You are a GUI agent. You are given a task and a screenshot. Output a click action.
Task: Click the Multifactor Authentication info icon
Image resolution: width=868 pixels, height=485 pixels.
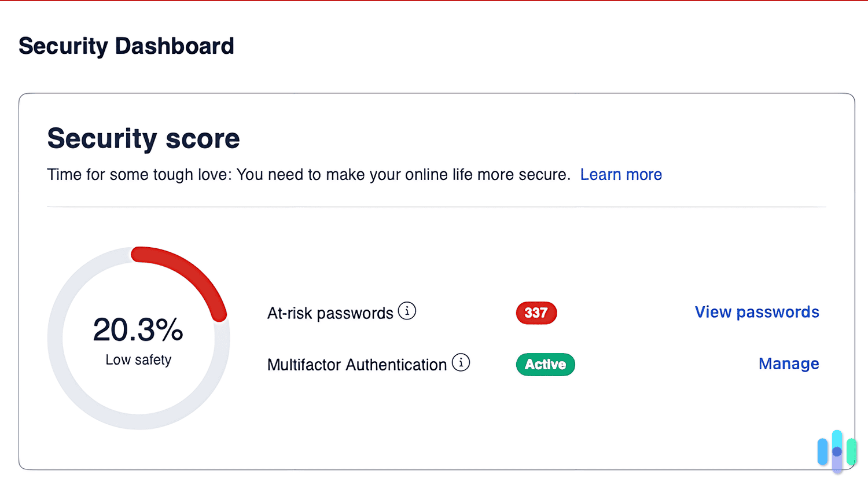coord(461,363)
